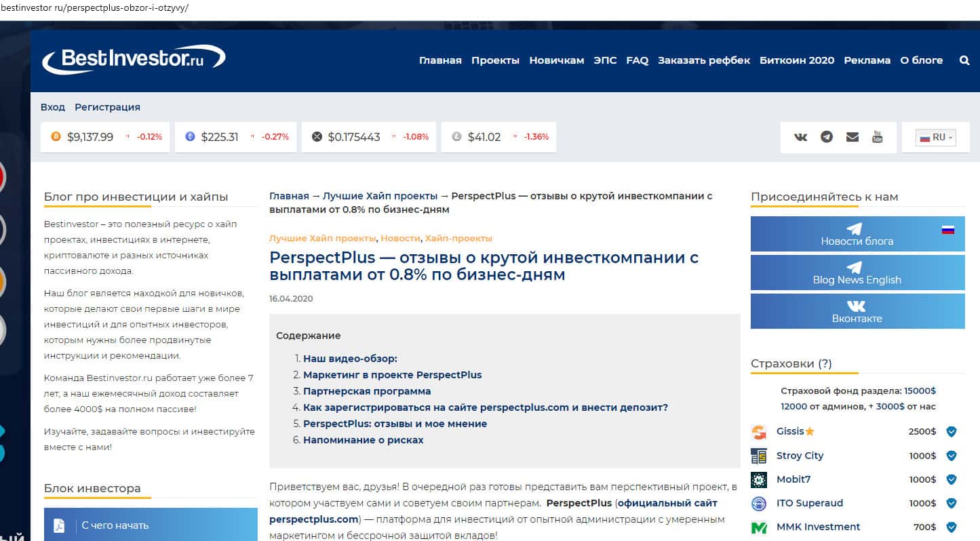
Task: Click the Вход login link
Action: pos(52,107)
